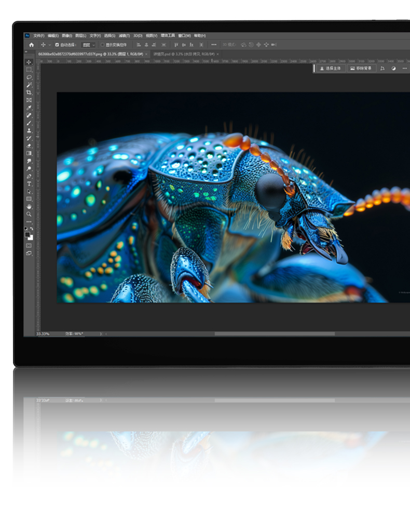Select the Rectangular Marquee tool
The width and height of the screenshot is (410, 532).
[x=29, y=70]
